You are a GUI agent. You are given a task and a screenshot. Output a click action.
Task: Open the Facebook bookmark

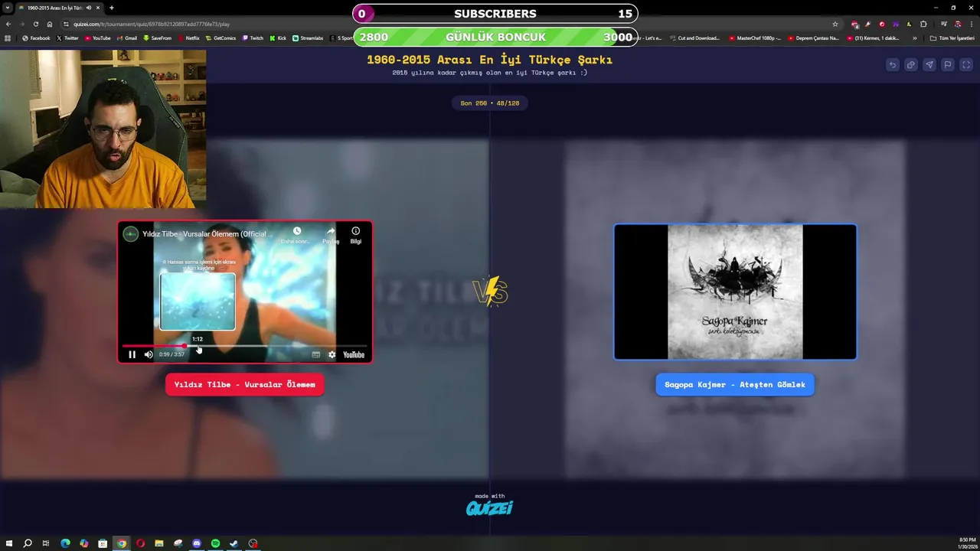coord(36,37)
